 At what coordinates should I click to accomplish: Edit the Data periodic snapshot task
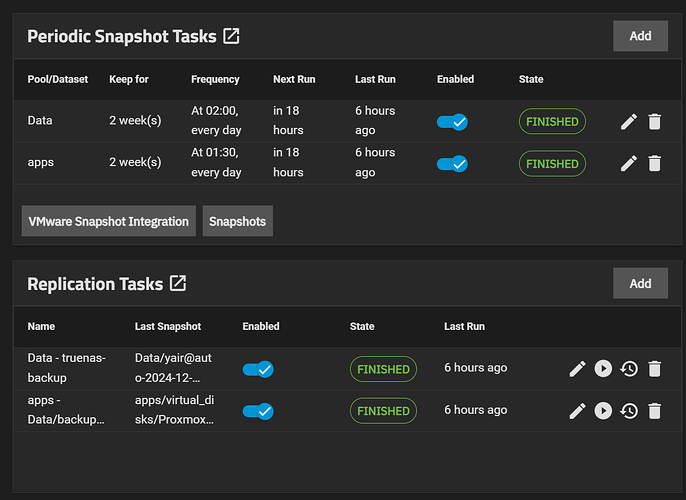coord(629,122)
